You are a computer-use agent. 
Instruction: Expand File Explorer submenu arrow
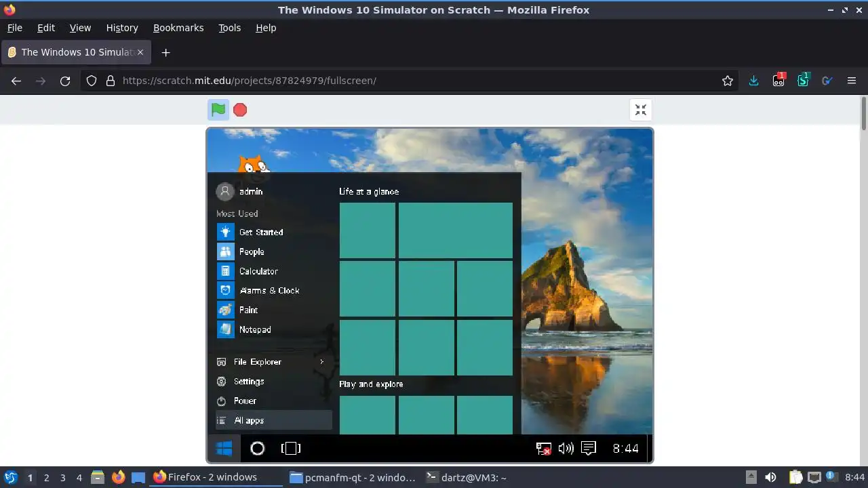click(x=322, y=362)
